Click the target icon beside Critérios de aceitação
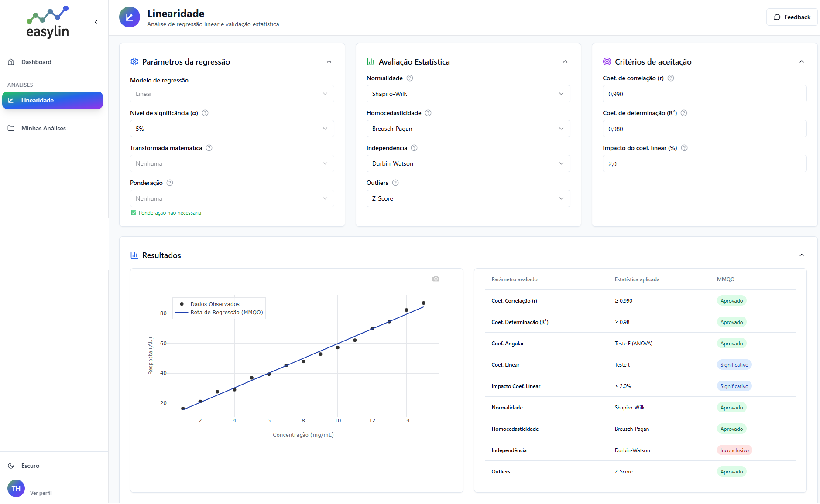 (x=607, y=61)
